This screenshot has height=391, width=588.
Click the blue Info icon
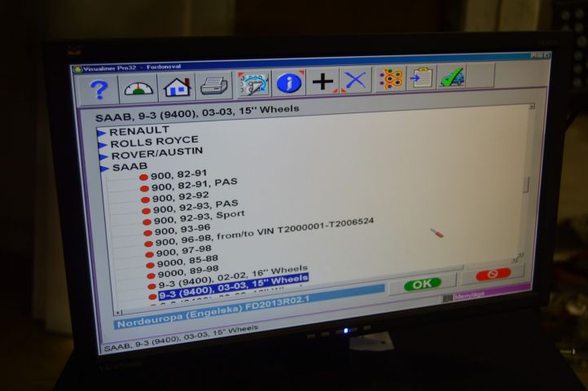point(289,82)
